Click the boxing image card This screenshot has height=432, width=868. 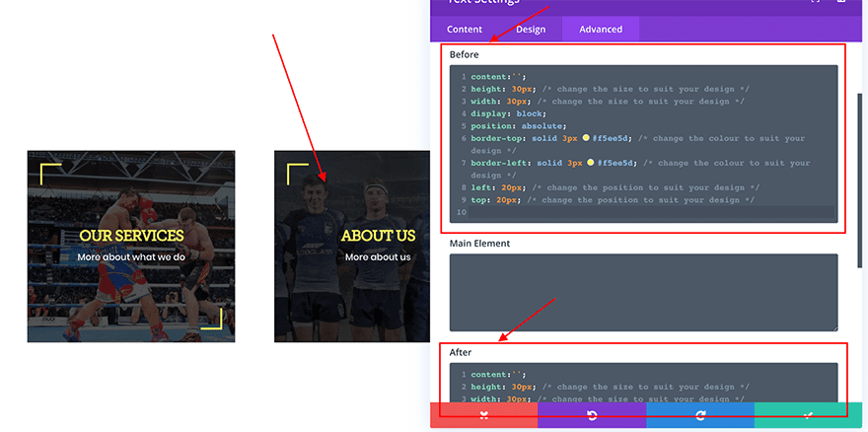pos(131,246)
